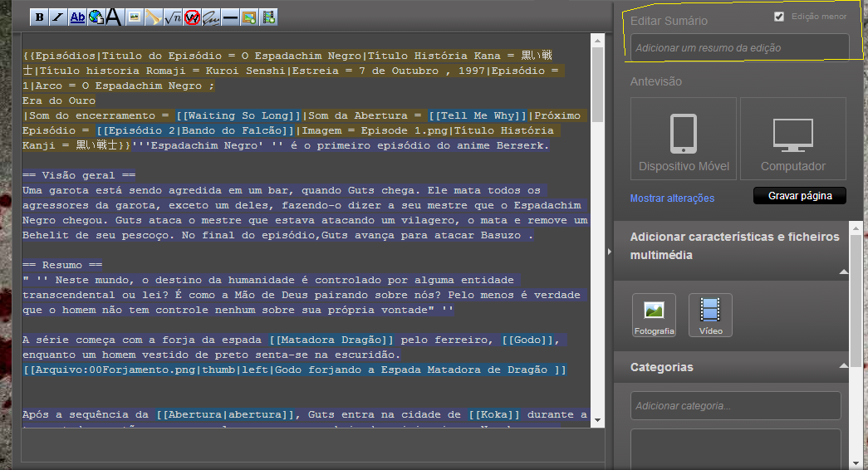868x470 pixels.
Task: Click '[[Waiting So Long]]' wikilink text
Action: (x=238, y=115)
